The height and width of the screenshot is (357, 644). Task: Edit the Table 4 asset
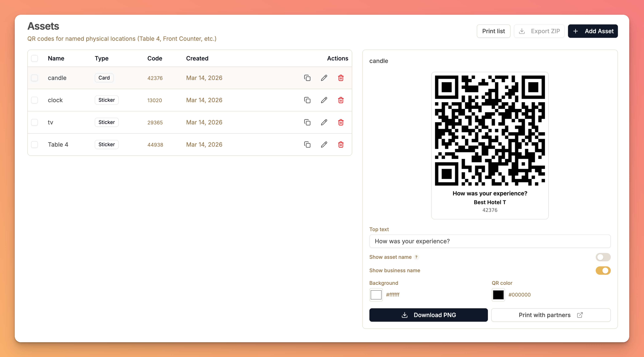point(324,145)
